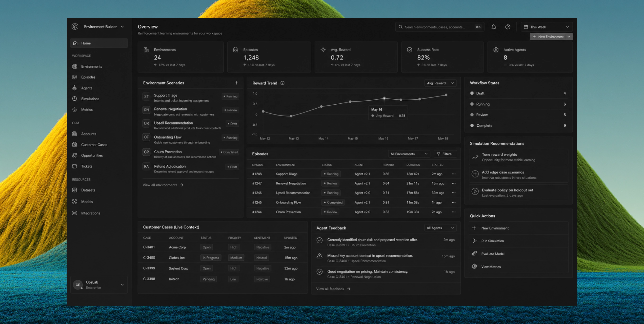The height and width of the screenshot is (324, 644).
Task: Click the Reward Trend info icon
Action: click(282, 83)
